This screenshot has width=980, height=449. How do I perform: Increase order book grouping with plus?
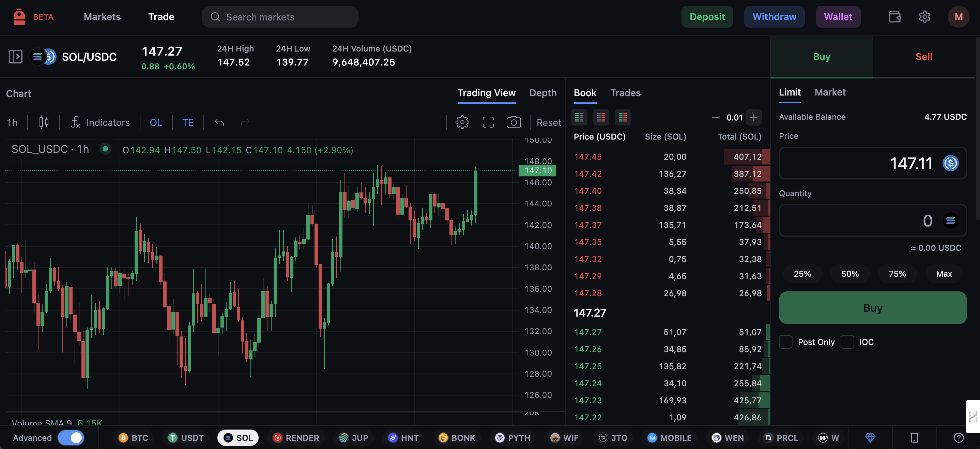click(x=754, y=117)
